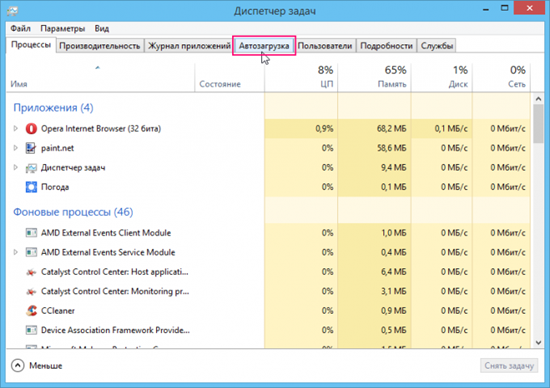Select the Диспетчер задач process icon
The width and height of the screenshot is (550, 388).
coord(31,168)
